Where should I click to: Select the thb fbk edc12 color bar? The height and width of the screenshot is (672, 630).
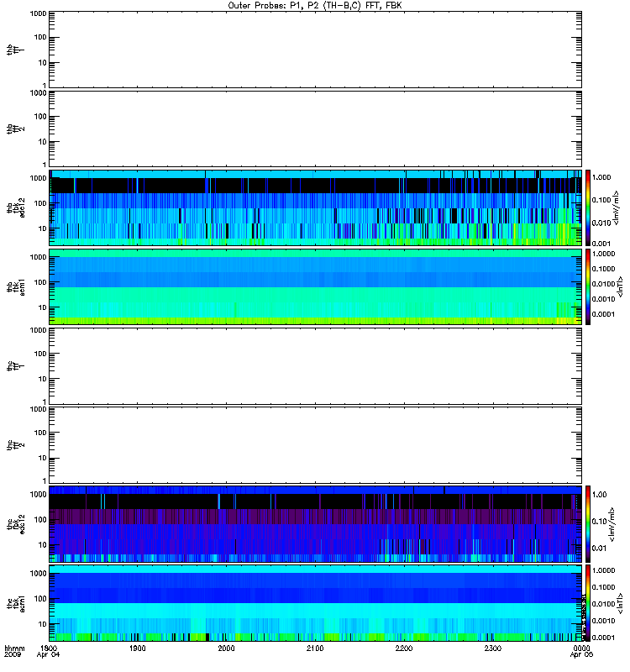click(x=588, y=207)
